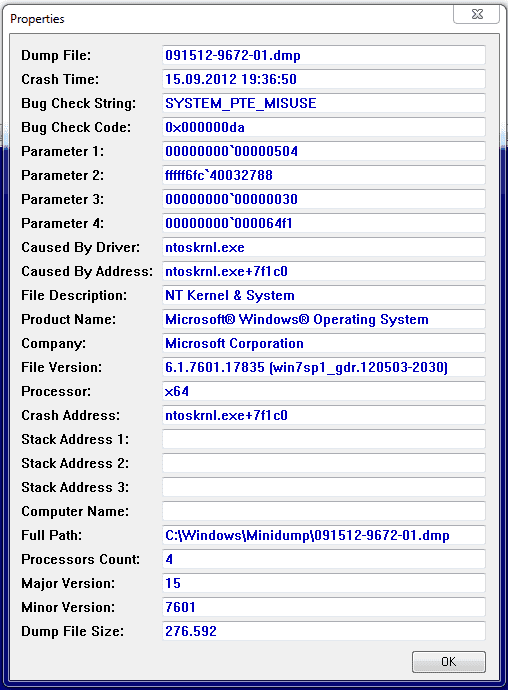
Task: Click the 'Caused By Address:' label
Action: pyautogui.click(x=87, y=271)
